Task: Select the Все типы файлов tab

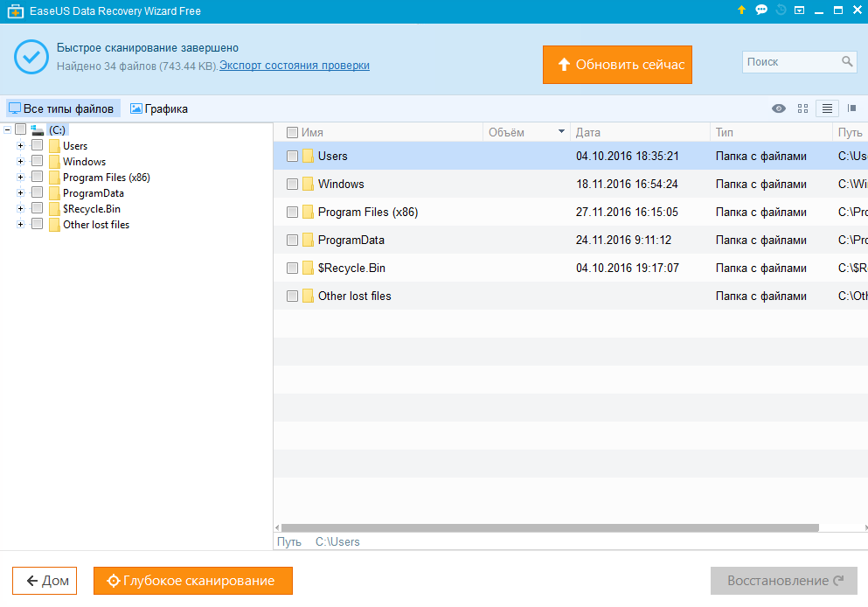Action: [x=62, y=108]
